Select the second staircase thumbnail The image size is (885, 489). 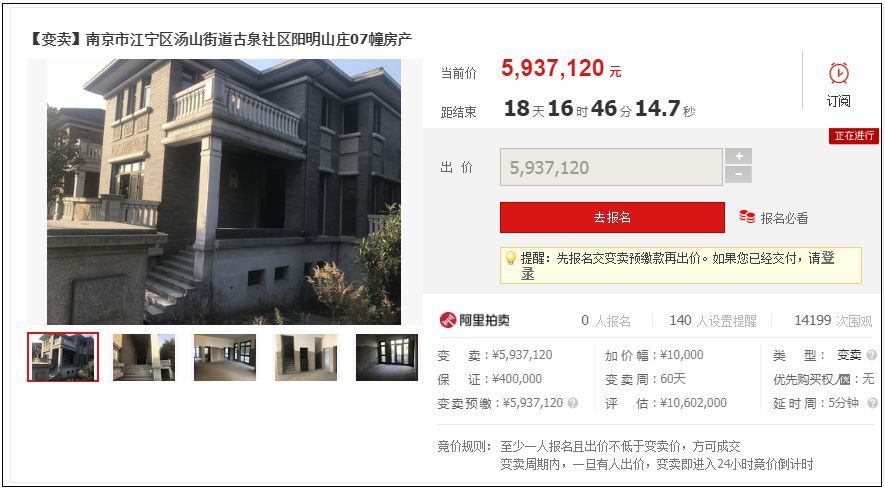click(x=144, y=357)
